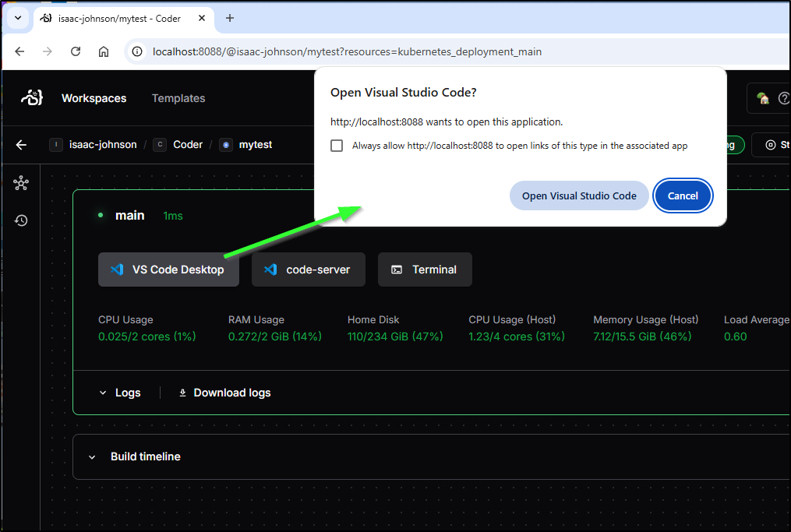Launch code-server app
Screen dimensions: 791x532
(309, 270)
